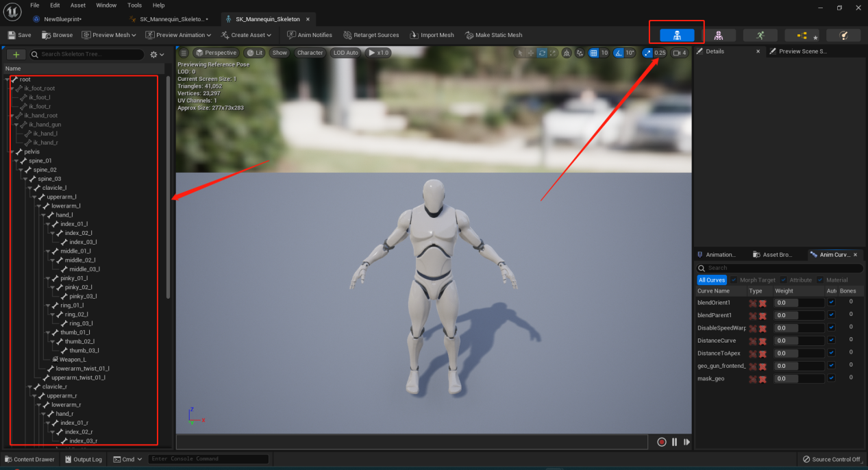Viewport: 868px width, 470px height.
Task: Click the record button in the timeline
Action: 662,442
